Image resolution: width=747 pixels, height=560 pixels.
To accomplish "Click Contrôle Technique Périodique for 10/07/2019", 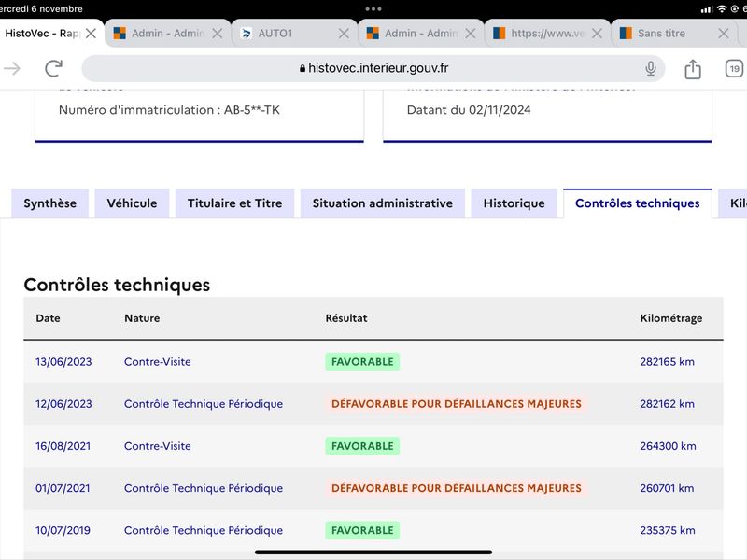I will click(204, 530).
